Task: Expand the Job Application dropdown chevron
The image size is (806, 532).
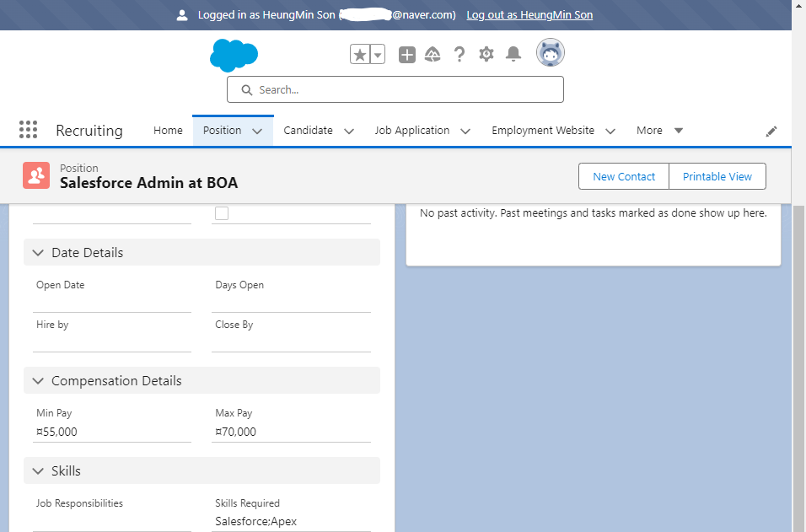Action: click(465, 132)
